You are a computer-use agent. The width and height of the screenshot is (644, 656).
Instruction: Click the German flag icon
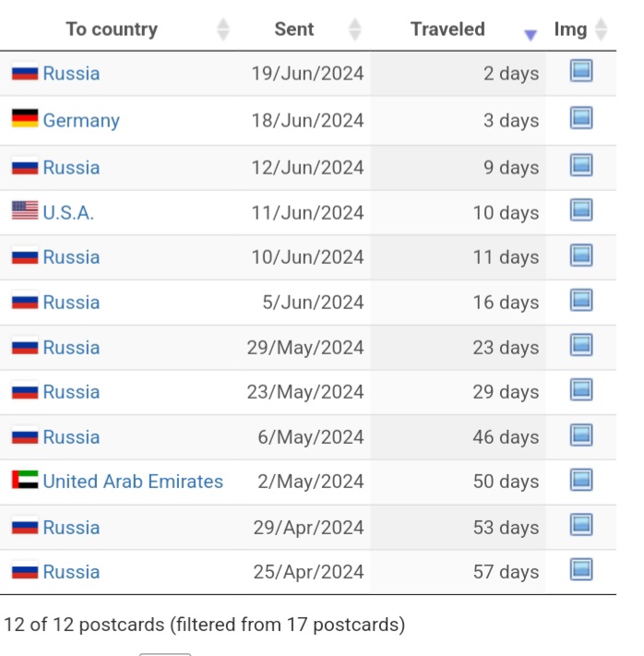(x=25, y=119)
